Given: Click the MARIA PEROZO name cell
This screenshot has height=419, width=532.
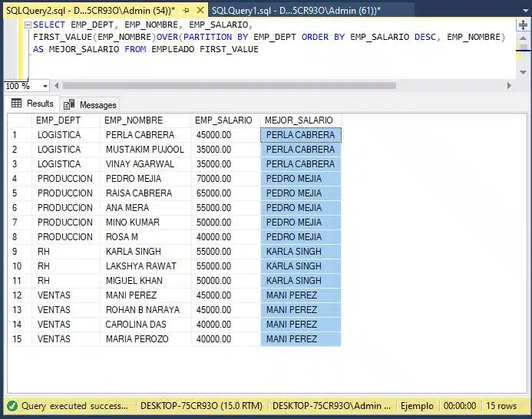Looking at the screenshot, I should point(145,339).
